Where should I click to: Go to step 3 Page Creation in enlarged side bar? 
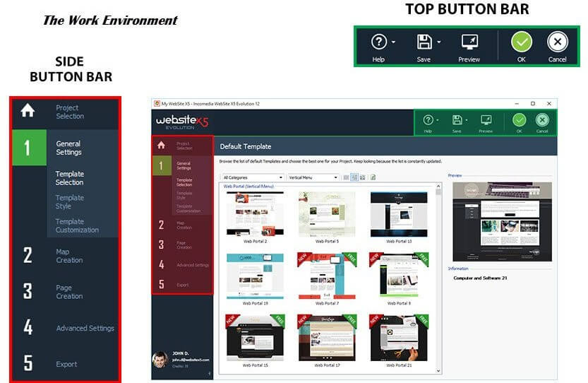point(52,291)
